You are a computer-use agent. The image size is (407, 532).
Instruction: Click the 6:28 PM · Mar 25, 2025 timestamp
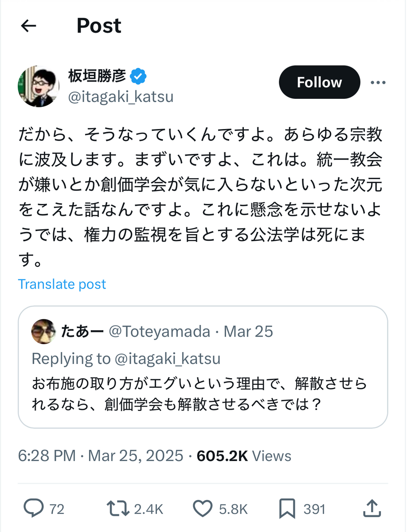pyautogui.click(x=100, y=456)
